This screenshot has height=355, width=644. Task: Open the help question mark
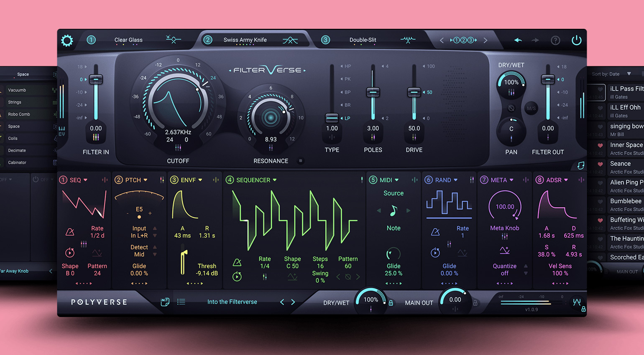point(555,40)
